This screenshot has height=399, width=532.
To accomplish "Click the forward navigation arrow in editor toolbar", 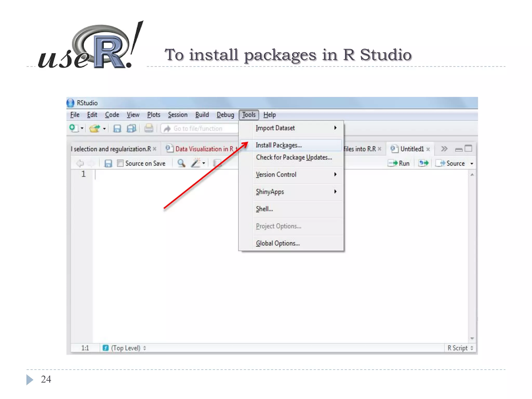I will [91, 163].
